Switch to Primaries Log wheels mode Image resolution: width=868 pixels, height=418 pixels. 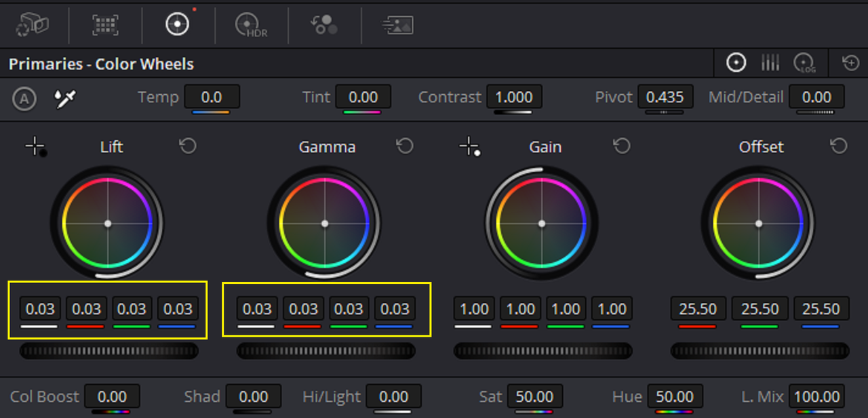coord(804,63)
